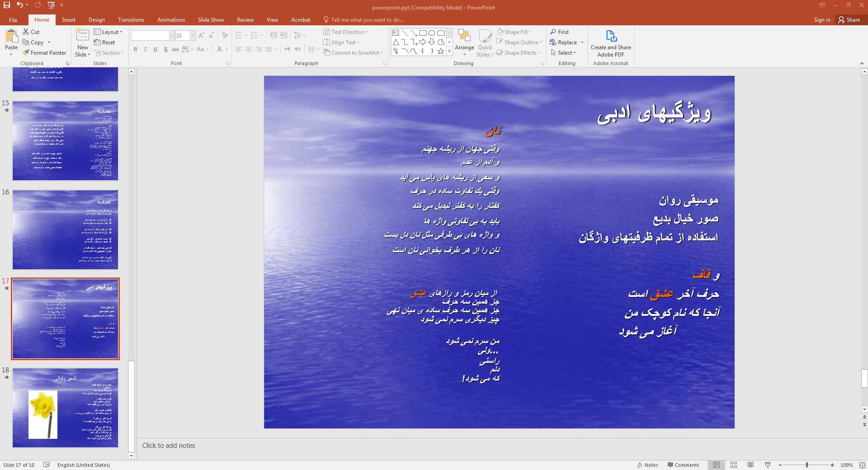Open Shape Outline color options
Viewport: 868px width, 470px height.
[x=519, y=42]
